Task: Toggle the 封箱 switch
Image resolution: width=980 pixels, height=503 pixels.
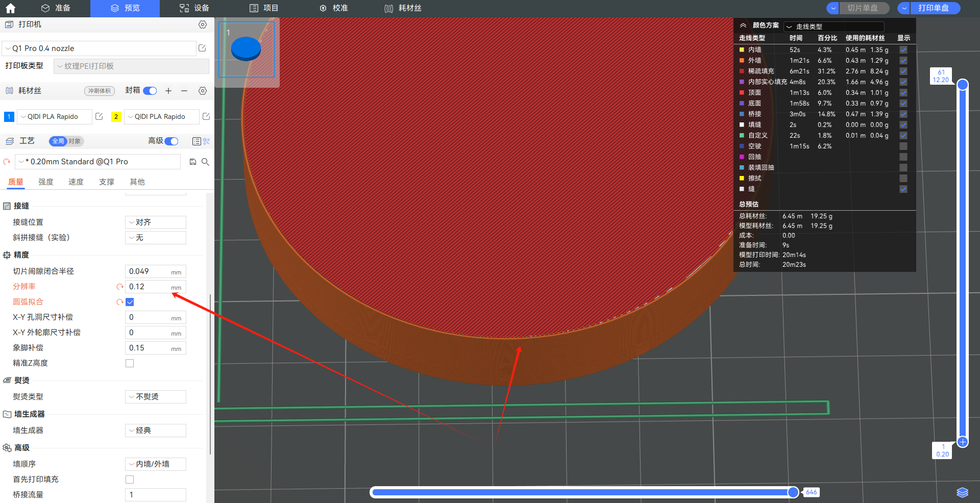Action: pos(150,91)
